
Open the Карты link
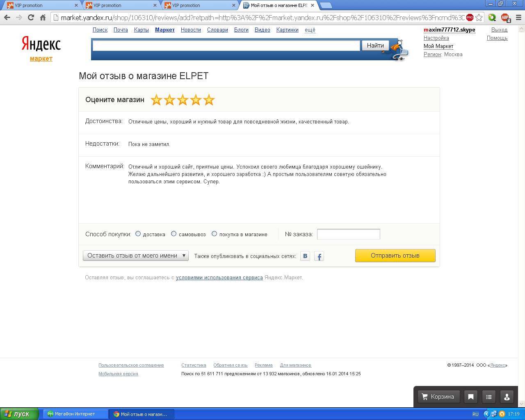point(142,30)
